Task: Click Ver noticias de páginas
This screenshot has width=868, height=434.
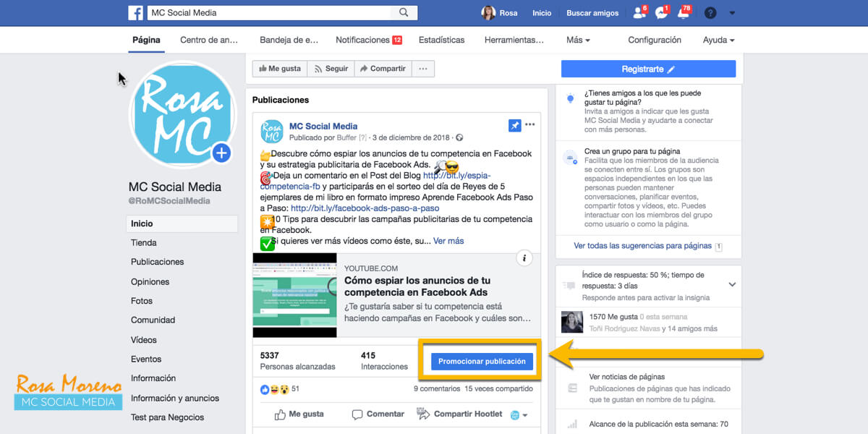Action: click(x=627, y=377)
